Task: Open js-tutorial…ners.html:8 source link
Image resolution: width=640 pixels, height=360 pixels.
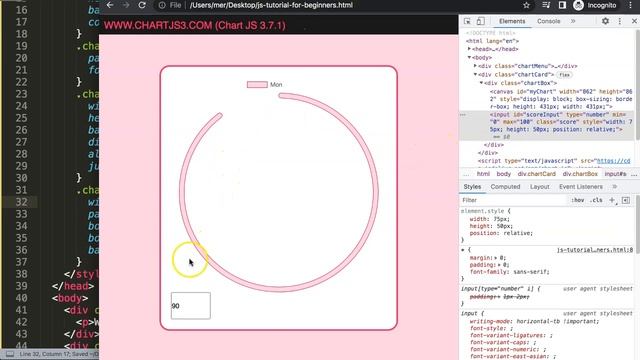Action: pyautogui.click(x=595, y=250)
